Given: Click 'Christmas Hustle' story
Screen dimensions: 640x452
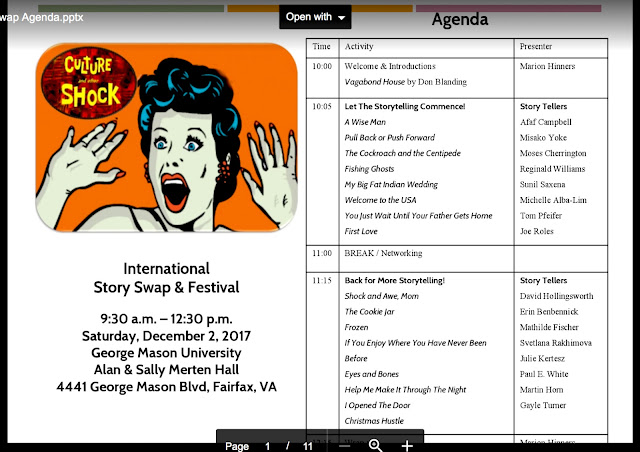Looking at the screenshot, I should (374, 421).
